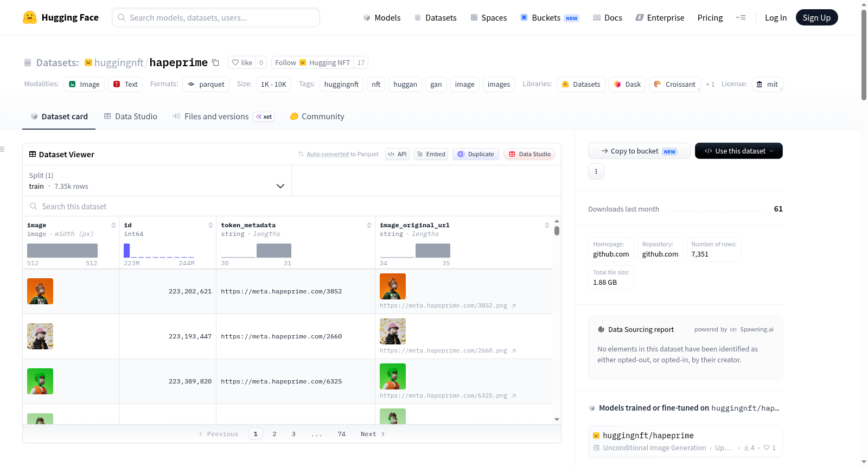This screenshot has height=467, width=868.
Task: Expand the +1 more libraries
Action: (x=710, y=84)
